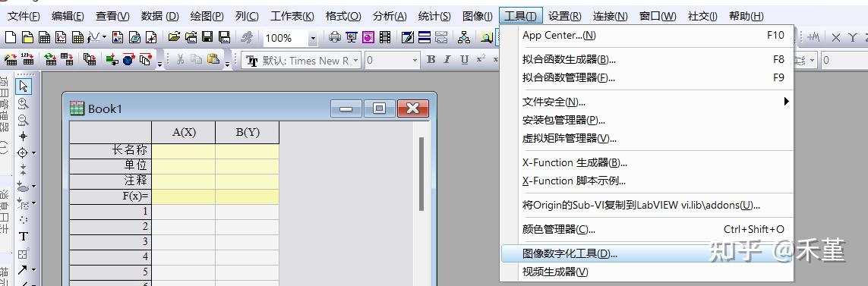Click the Slide Show presentation icon
The image size is (868, 286).
(x=352, y=38)
